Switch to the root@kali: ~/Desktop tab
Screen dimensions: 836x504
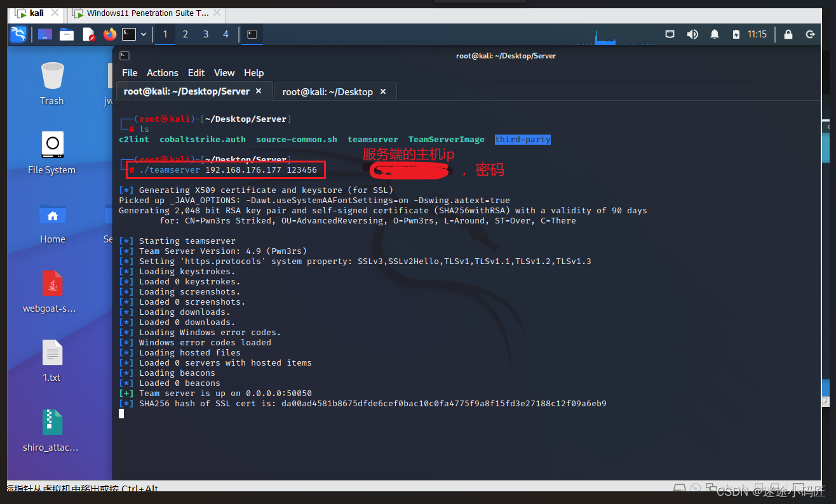point(328,91)
